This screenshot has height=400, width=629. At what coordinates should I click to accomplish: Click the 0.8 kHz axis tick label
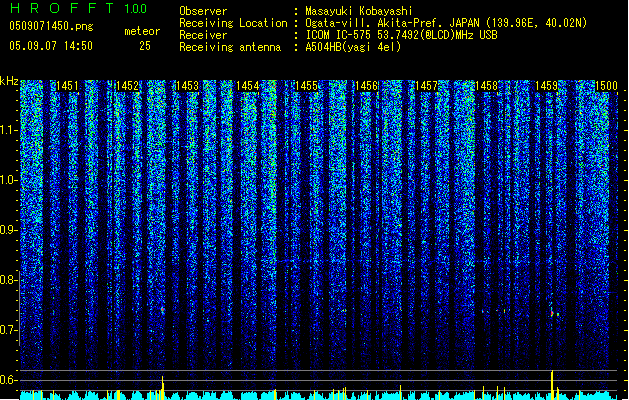(8, 280)
